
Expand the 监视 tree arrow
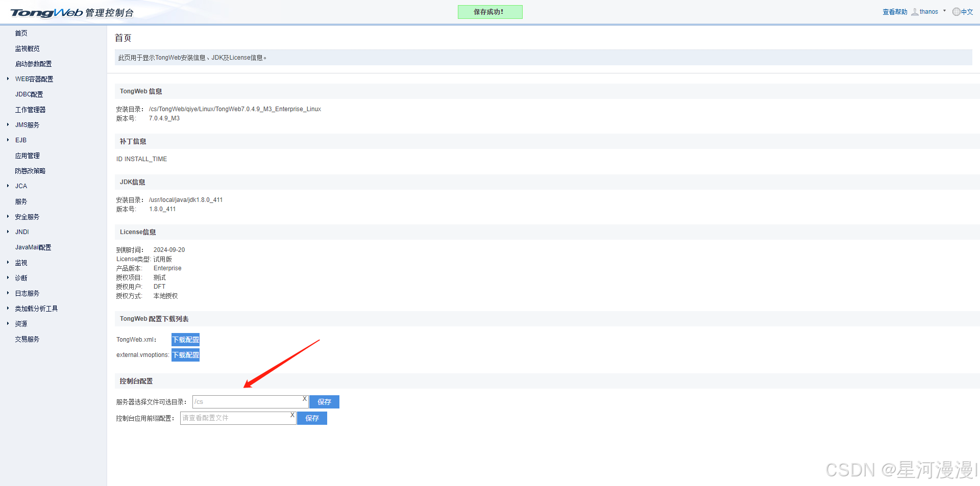pos(8,262)
